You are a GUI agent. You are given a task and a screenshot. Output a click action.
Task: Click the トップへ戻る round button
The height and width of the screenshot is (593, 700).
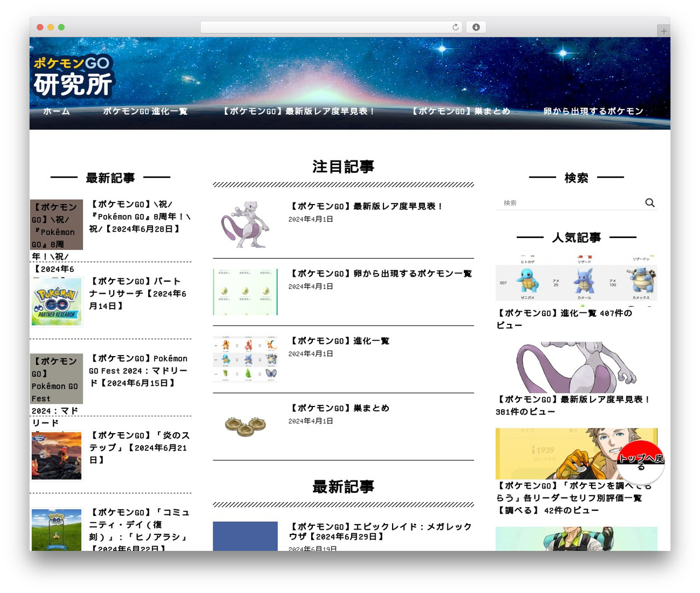641,462
